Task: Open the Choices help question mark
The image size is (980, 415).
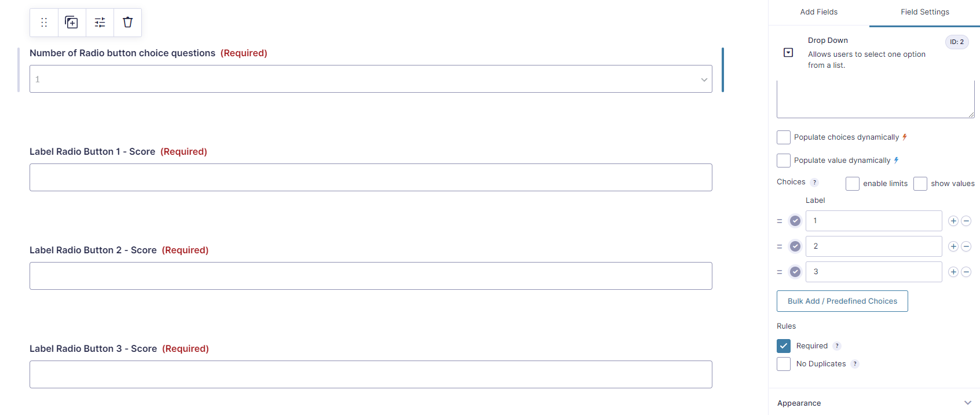Action: (815, 181)
